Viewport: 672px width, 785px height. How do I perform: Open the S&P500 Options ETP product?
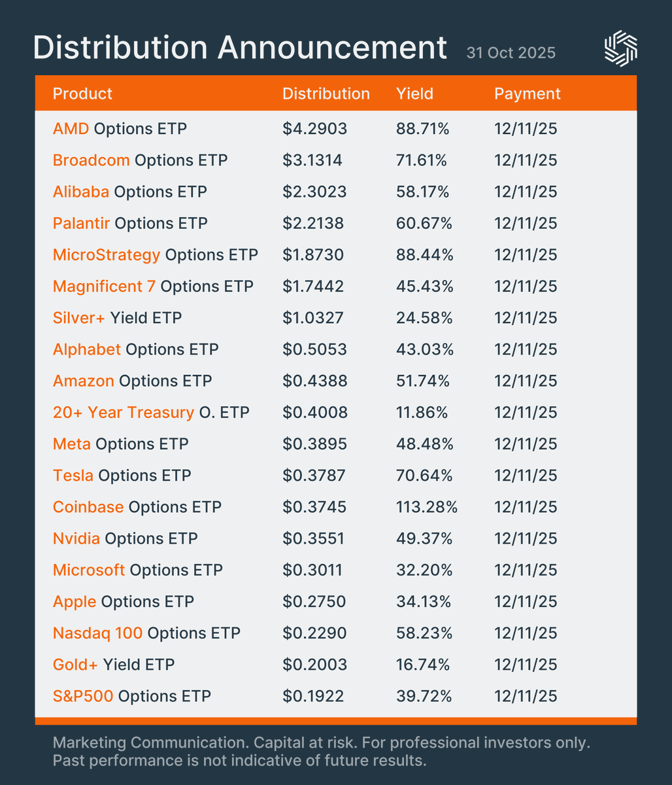(131, 696)
